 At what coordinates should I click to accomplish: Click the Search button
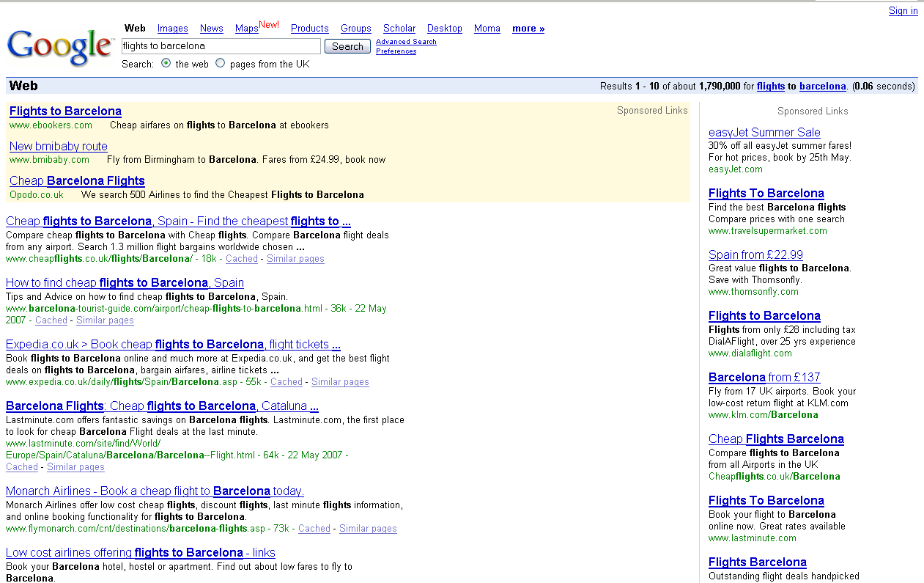(347, 46)
